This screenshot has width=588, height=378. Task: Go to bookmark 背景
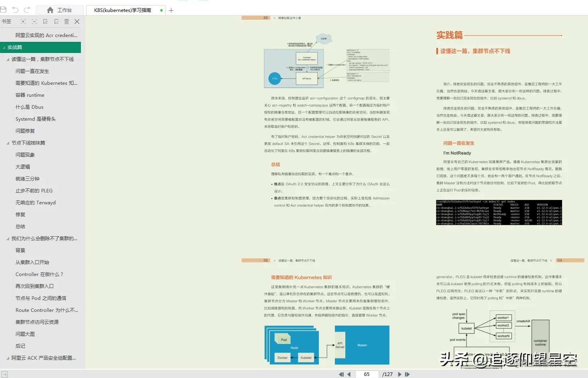pyautogui.click(x=20, y=251)
